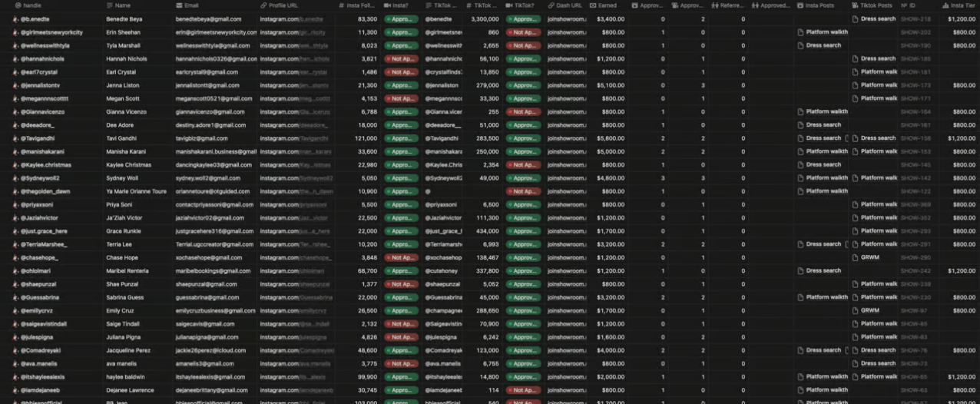The height and width of the screenshot is (404, 980).
Task: Select the Earned cell $5,100.00
Action: tap(611, 85)
